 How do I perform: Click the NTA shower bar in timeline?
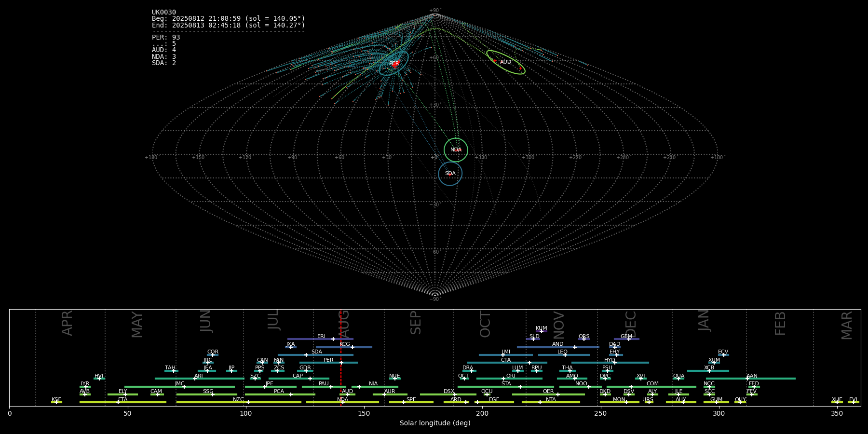click(551, 402)
